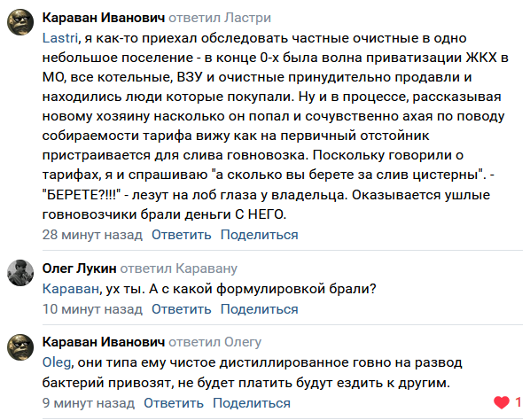
Task: Open author name Олег Лукин
Action: pyautogui.click(x=79, y=268)
